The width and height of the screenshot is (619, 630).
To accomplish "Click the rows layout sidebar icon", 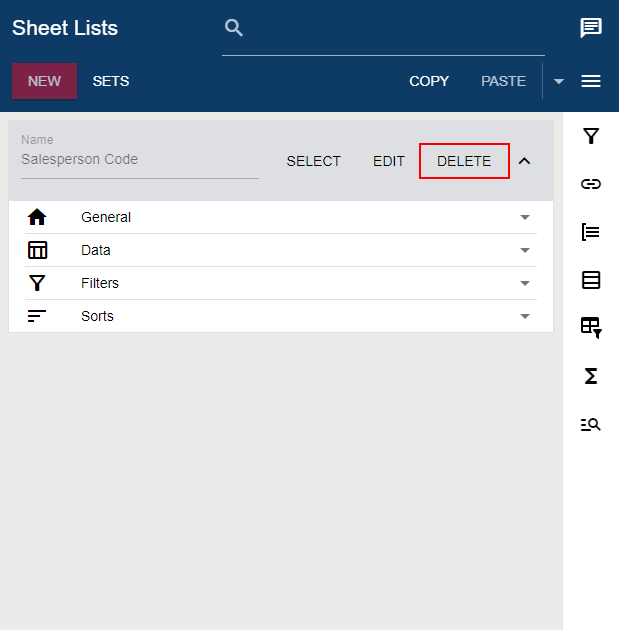I will click(590, 280).
